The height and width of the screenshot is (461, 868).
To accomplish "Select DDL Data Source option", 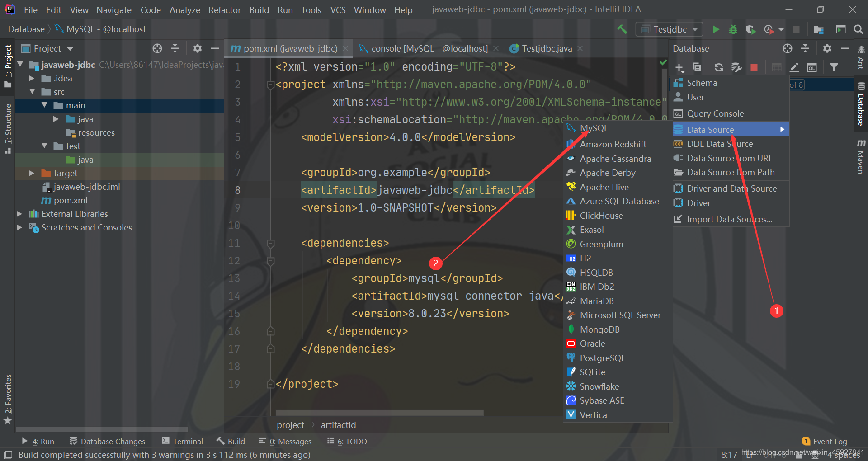I will (731, 144).
